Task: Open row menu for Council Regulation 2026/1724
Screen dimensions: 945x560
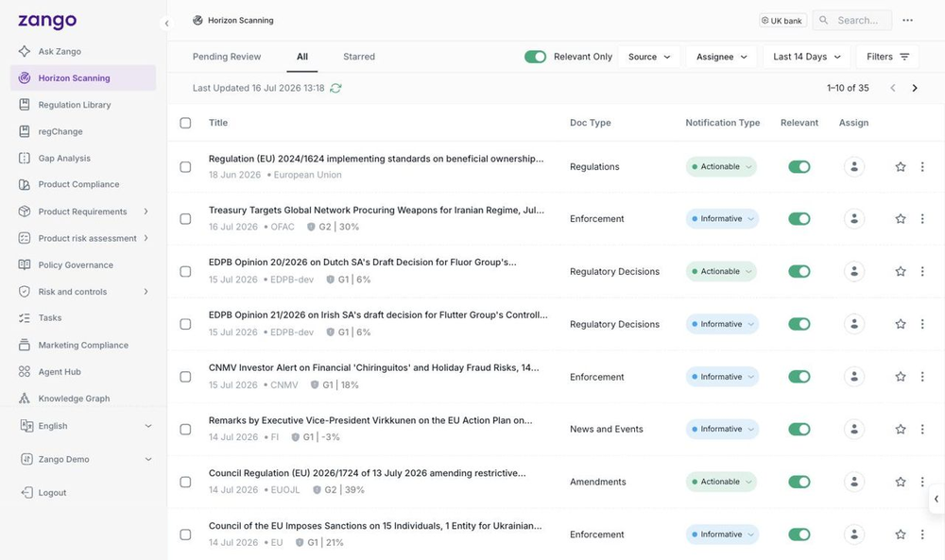Action: pyautogui.click(x=922, y=482)
